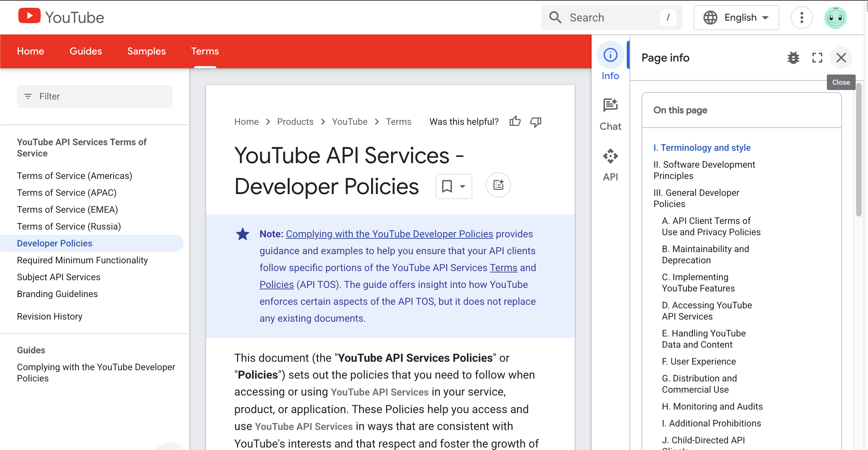Jump to II. Software Development Principles
Viewport: 868px width, 450px height.
click(704, 170)
